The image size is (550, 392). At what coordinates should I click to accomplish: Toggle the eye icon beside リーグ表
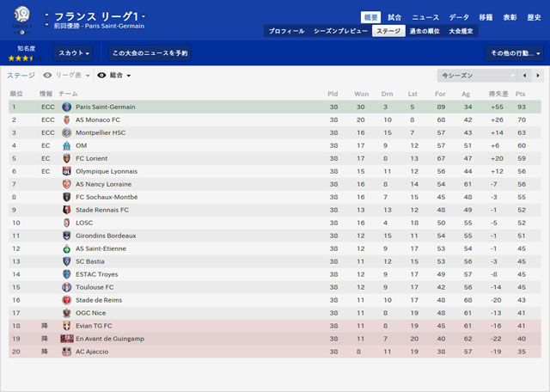[47, 76]
